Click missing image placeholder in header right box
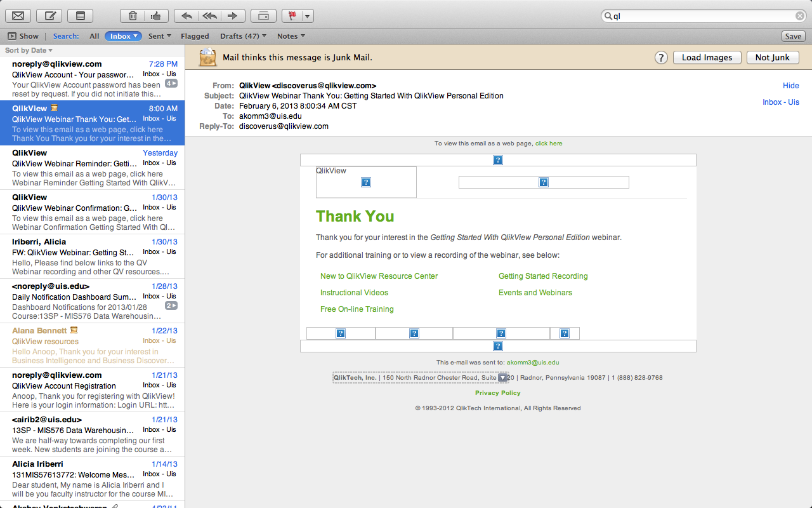Screen dimensions: 812x508 tap(544, 182)
